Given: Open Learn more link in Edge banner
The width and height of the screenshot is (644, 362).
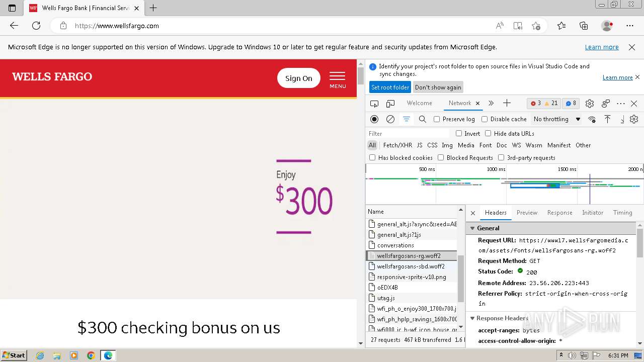Looking at the screenshot, I should (x=602, y=47).
